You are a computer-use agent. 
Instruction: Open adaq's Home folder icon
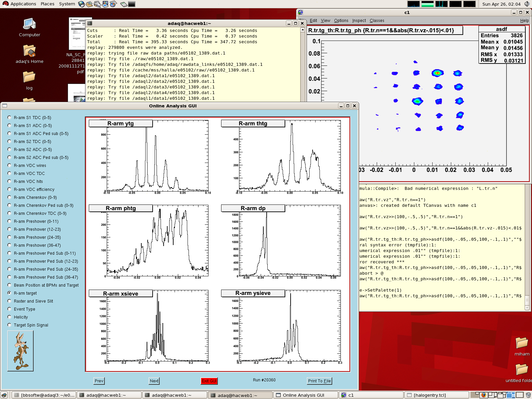[x=29, y=54]
